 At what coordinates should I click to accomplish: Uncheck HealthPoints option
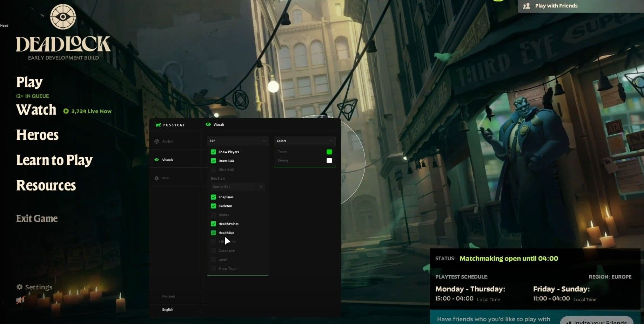pyautogui.click(x=213, y=224)
